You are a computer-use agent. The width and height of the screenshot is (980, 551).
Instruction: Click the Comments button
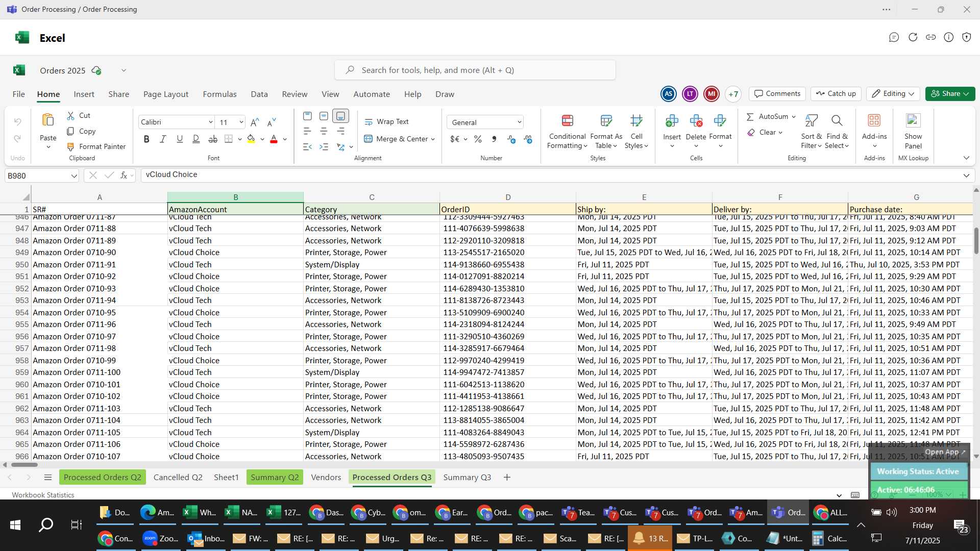(x=777, y=93)
